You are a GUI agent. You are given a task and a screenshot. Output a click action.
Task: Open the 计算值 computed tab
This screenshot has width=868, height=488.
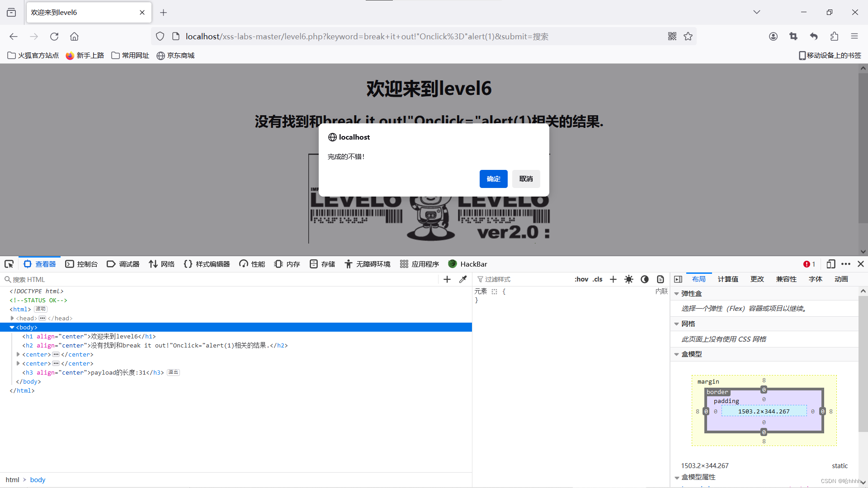tap(728, 279)
